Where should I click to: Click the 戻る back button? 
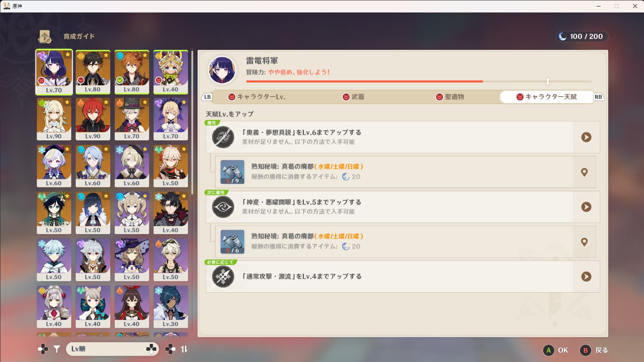pos(594,350)
